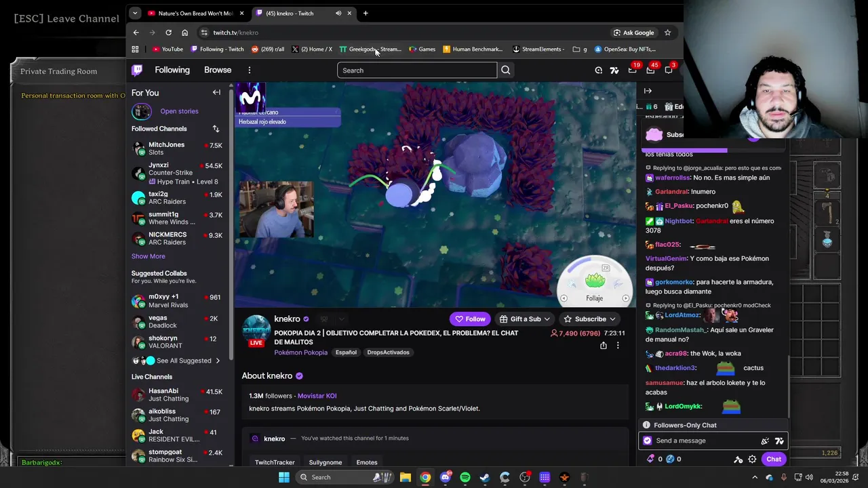Sort followed channels using the arrows icon
This screenshot has width=868, height=488.
(x=216, y=129)
